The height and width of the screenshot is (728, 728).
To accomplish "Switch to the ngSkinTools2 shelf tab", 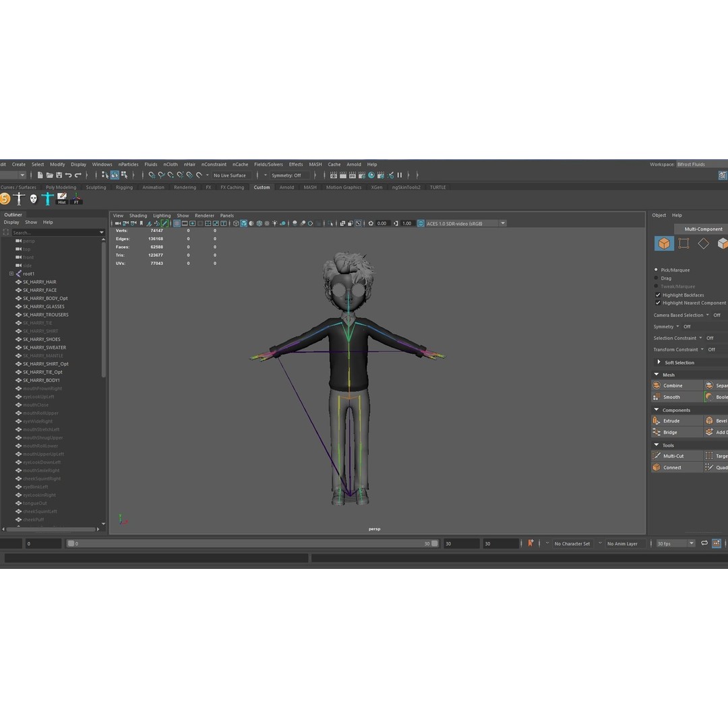I will (x=406, y=187).
